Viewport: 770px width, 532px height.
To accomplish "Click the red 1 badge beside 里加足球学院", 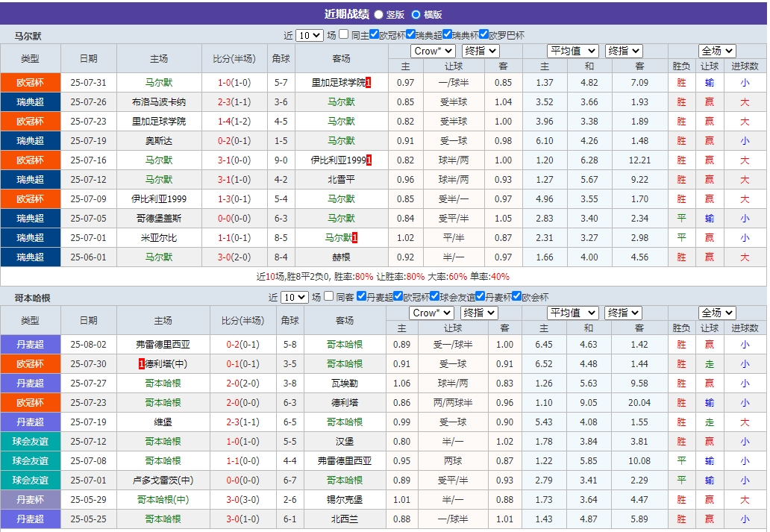I will point(368,82).
